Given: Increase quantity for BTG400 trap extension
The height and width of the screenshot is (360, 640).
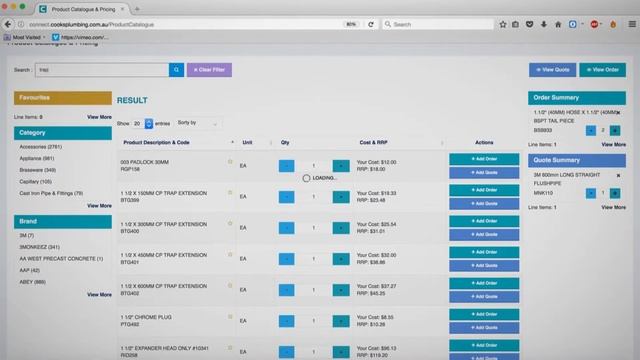Looking at the screenshot, I should 341,228.
